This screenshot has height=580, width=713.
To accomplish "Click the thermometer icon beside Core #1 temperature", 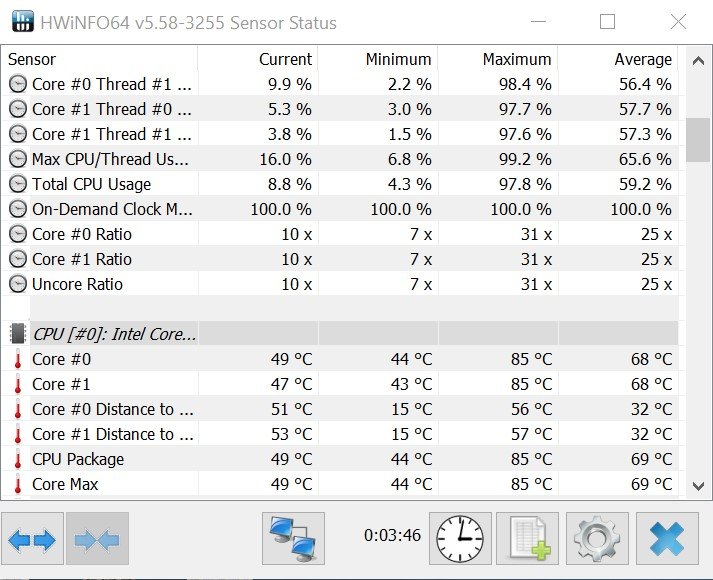I will coord(18,384).
